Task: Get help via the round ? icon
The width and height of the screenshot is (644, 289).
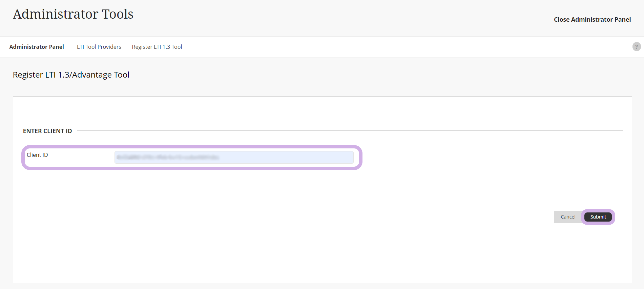Action: 636,47
